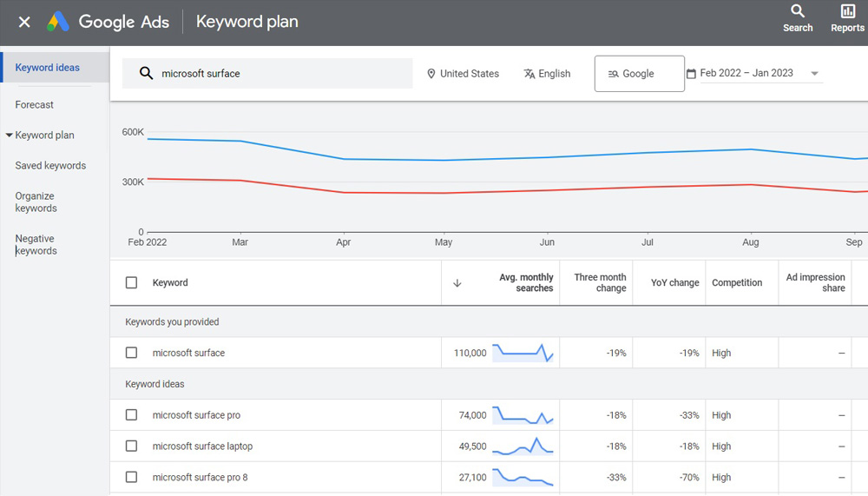
Task: Click the microsoft surface pro keyword text
Action: 196,415
